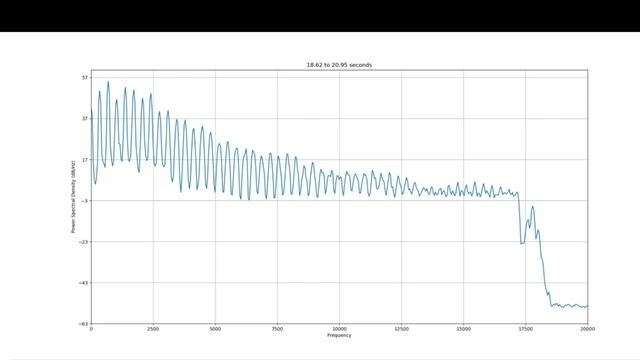Screen dimensions: 640x360
Task: Click the x-axis tick label 15000
Action: click(x=463, y=329)
